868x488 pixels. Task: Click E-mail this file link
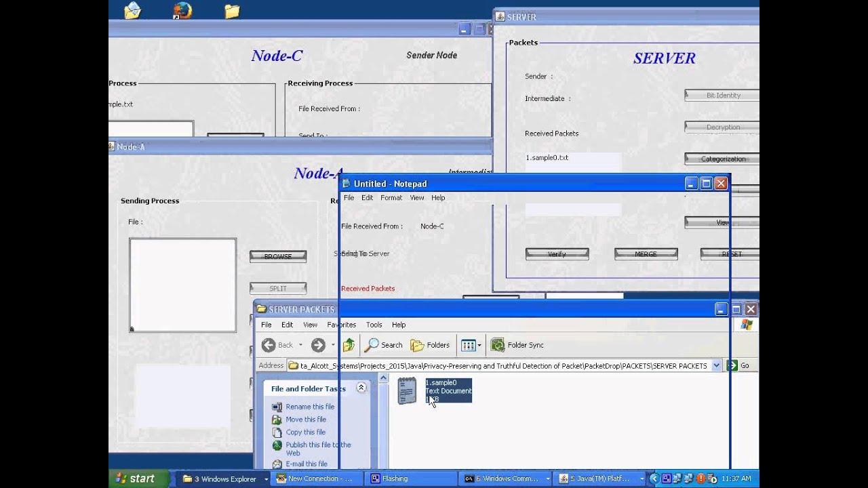click(307, 464)
